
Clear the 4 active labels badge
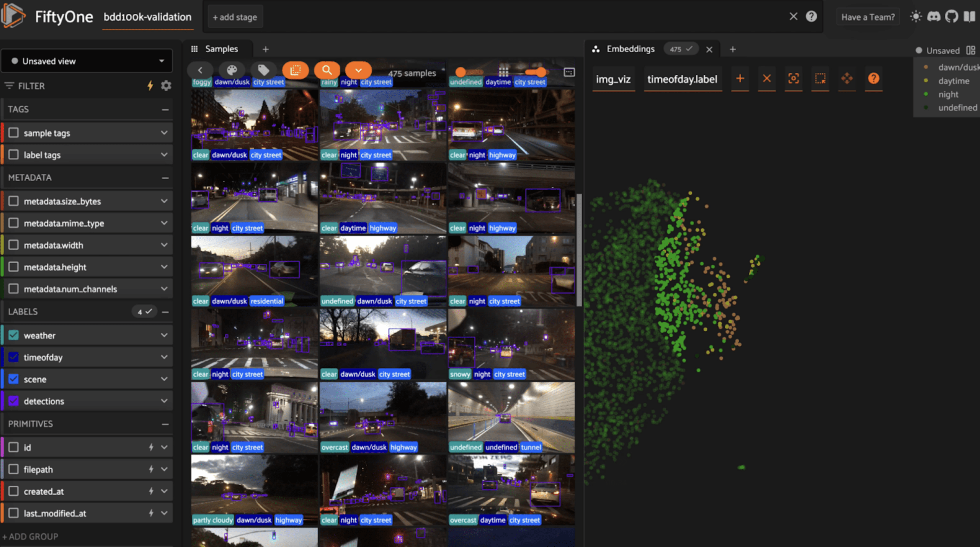tap(144, 311)
